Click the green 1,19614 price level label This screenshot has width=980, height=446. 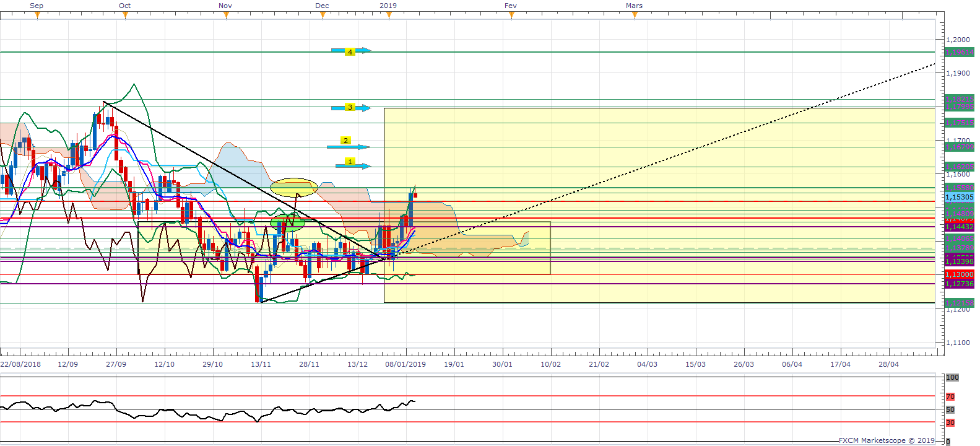pos(959,53)
